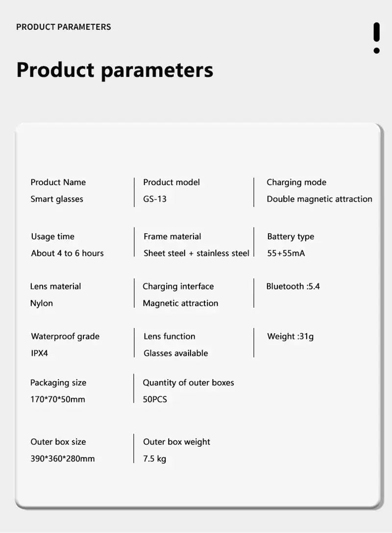
Task: Click the Weight :31g text
Action: [291, 337]
